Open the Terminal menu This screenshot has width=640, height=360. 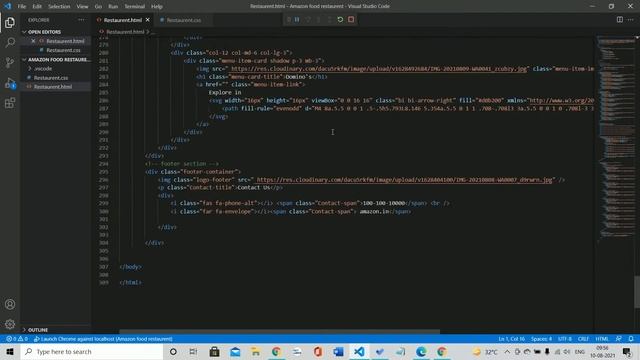134,7
